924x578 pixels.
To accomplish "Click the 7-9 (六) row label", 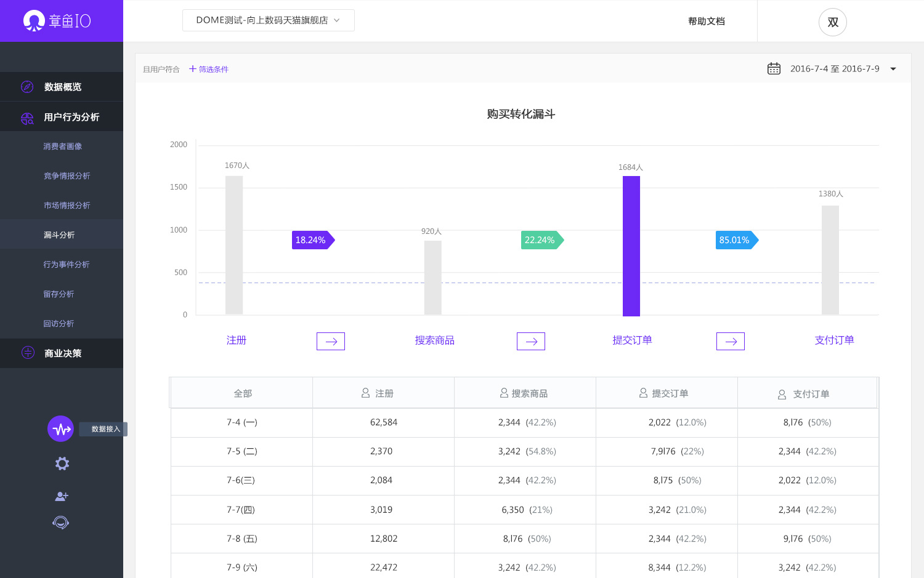I will [242, 568].
